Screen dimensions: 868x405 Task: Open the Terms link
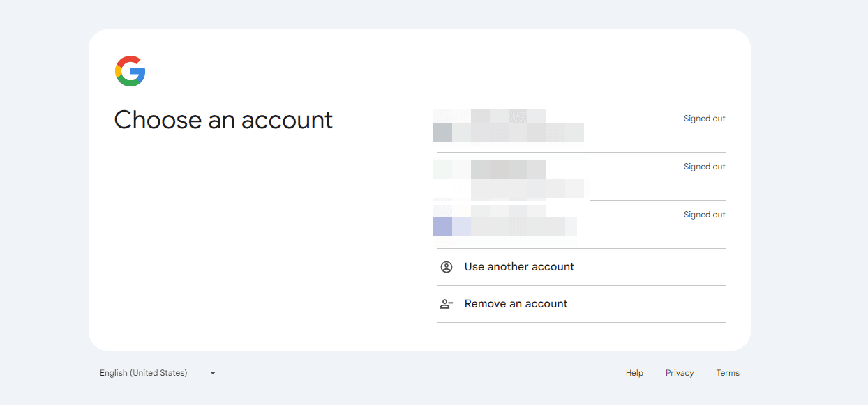[728, 372]
